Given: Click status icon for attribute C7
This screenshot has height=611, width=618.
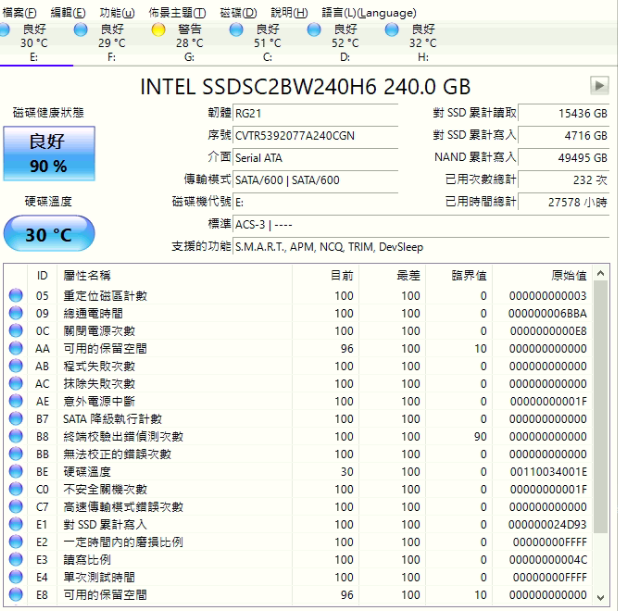Looking at the screenshot, I should pyautogui.click(x=16, y=506).
